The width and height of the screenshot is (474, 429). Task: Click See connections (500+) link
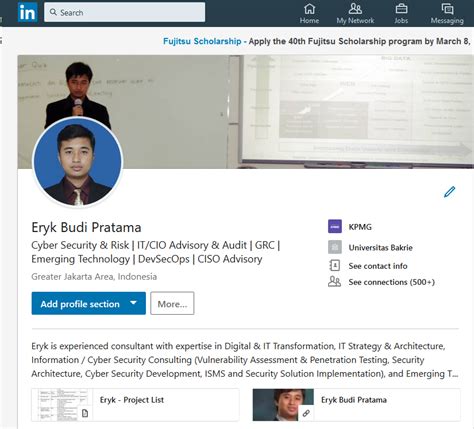coord(392,282)
